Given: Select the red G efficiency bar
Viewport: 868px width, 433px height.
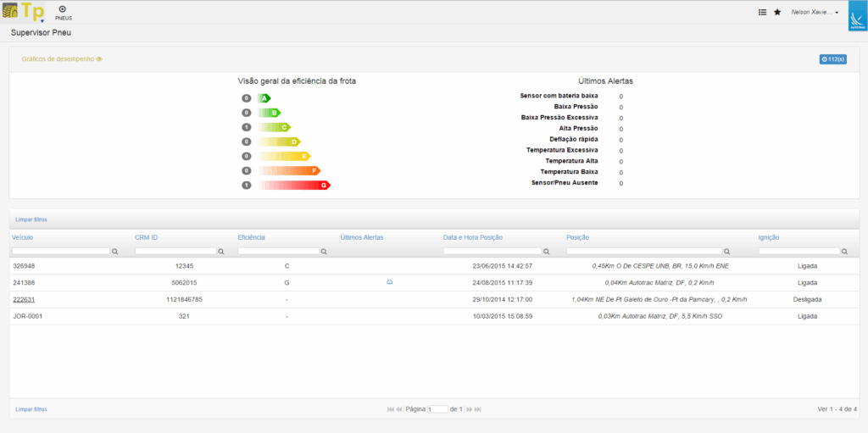Looking at the screenshot, I should click(294, 185).
